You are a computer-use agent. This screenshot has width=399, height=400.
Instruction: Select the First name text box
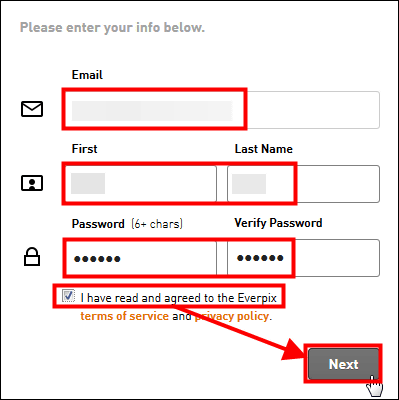140,184
